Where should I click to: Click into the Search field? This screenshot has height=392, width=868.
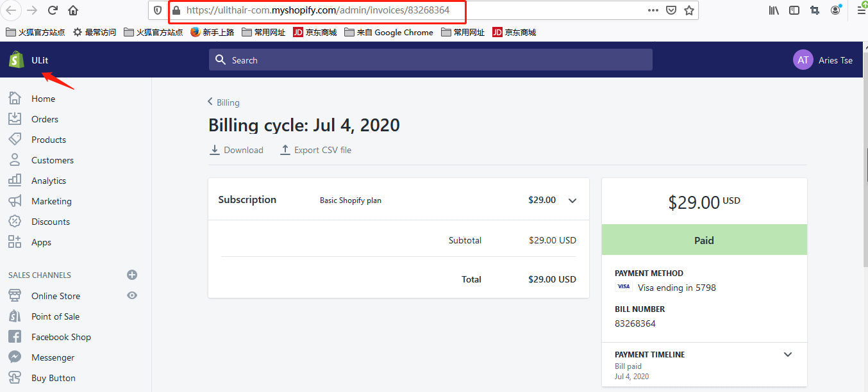tap(430, 60)
